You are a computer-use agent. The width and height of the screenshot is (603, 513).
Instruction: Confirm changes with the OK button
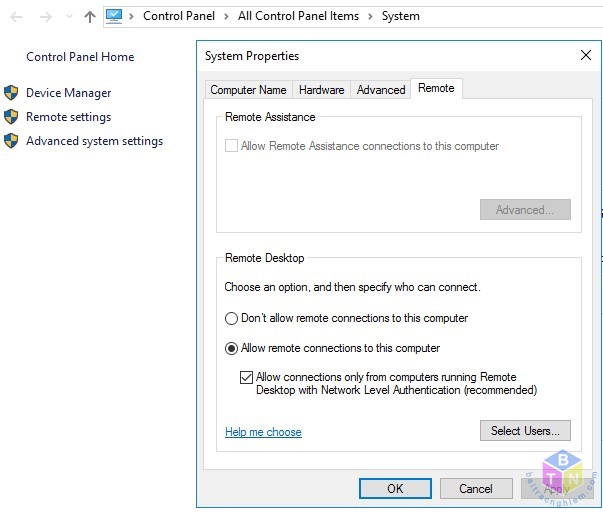tap(395, 488)
